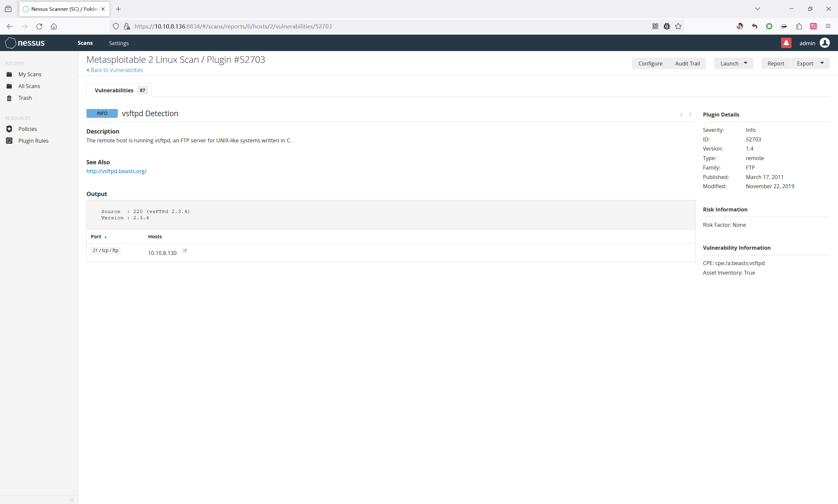Open the browser extensions puzzle icon
The height and width of the screenshot is (504, 838).
point(799,26)
